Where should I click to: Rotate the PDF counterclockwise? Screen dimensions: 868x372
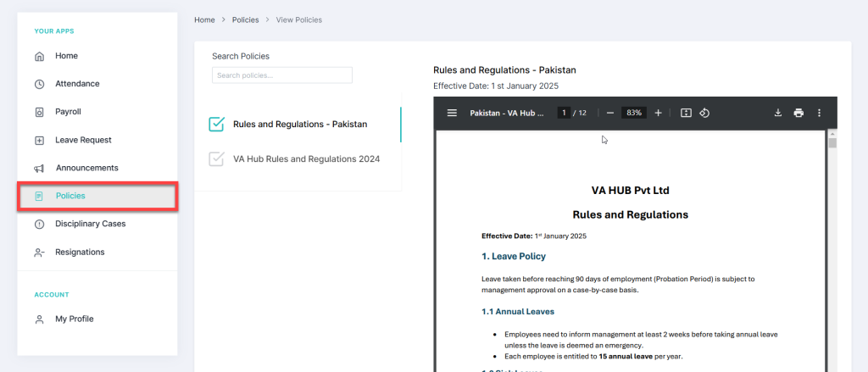click(704, 113)
